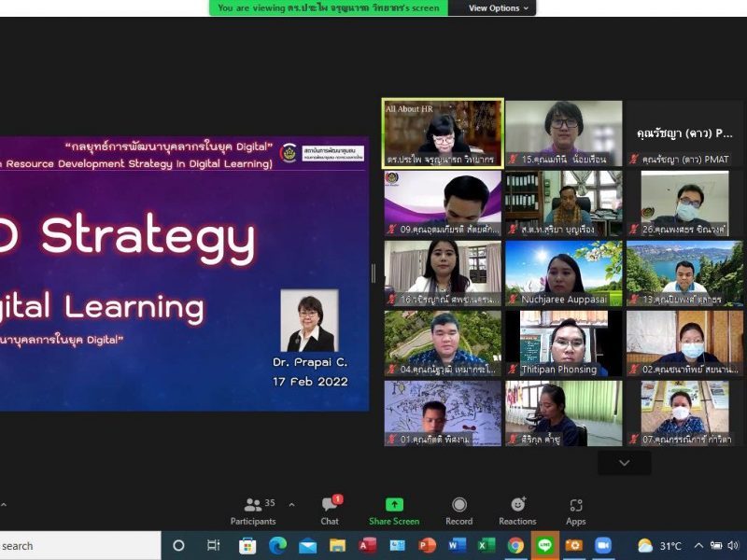Open the Windows Task View button
This screenshot has width=747, height=560.
[213, 546]
